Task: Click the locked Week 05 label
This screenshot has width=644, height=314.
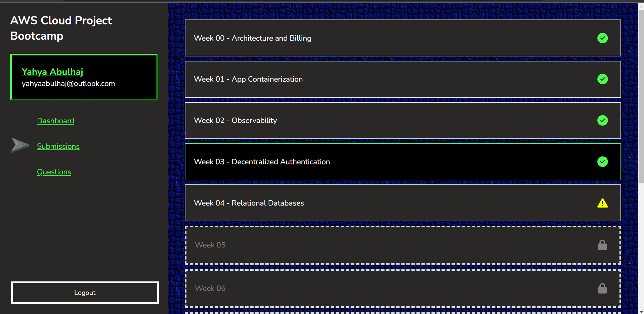Action: coord(210,245)
